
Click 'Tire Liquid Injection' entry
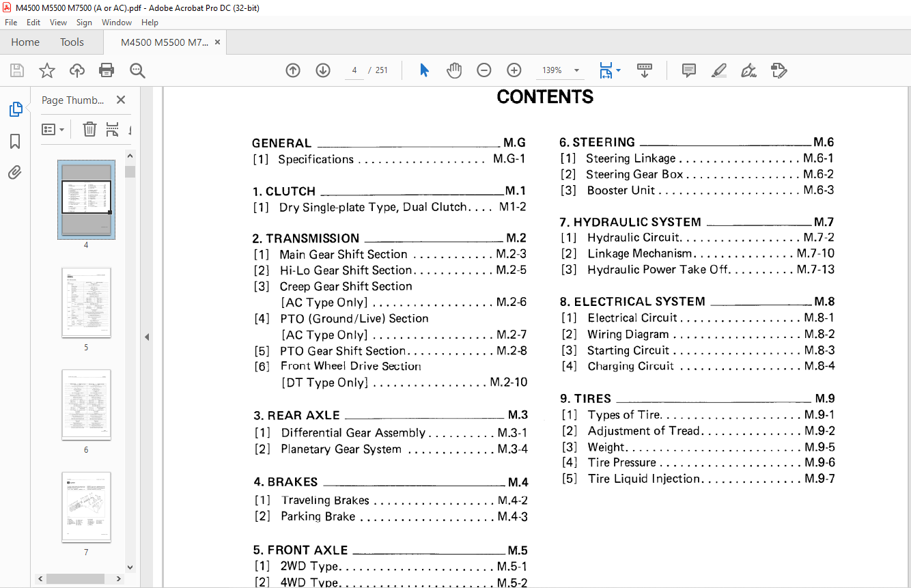coord(644,479)
